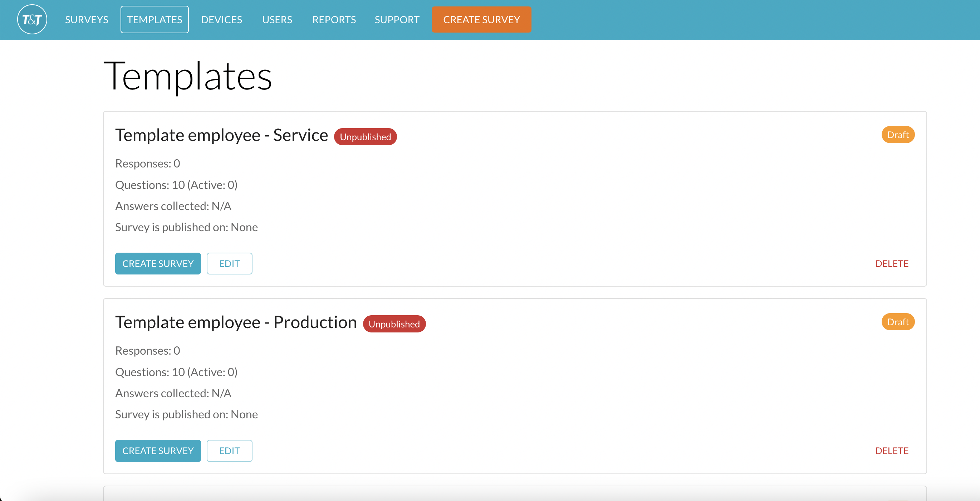
Task: Open the Template employee - Production title
Action: (236, 322)
